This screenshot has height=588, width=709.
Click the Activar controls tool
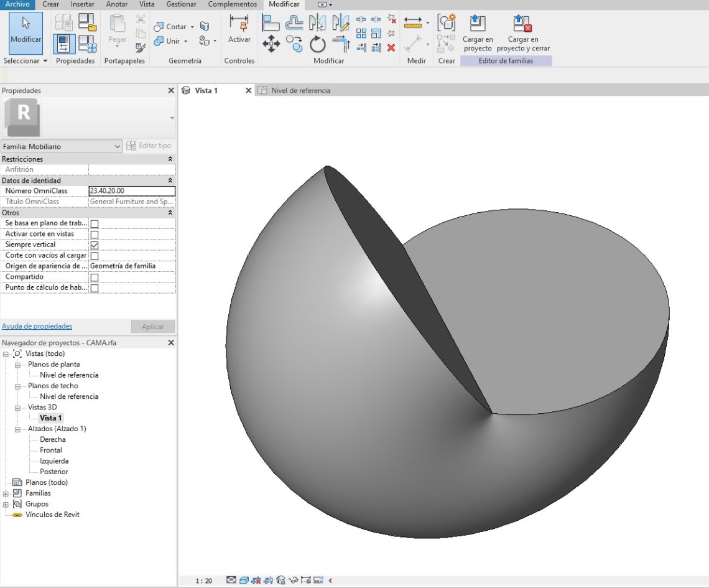click(239, 29)
